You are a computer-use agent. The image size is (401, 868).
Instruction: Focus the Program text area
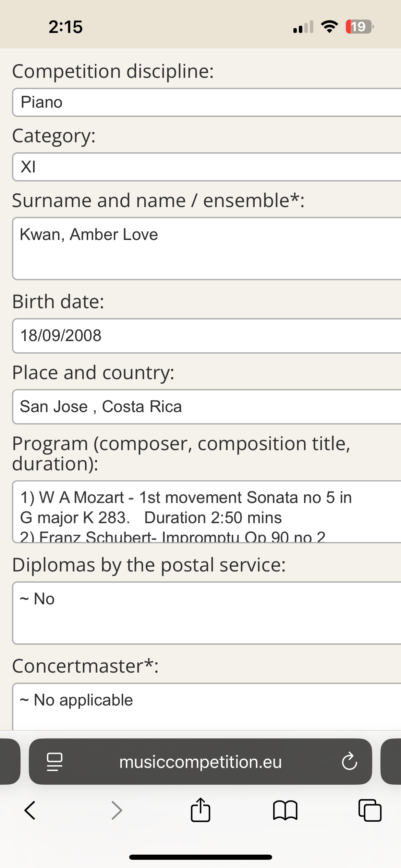click(x=206, y=512)
